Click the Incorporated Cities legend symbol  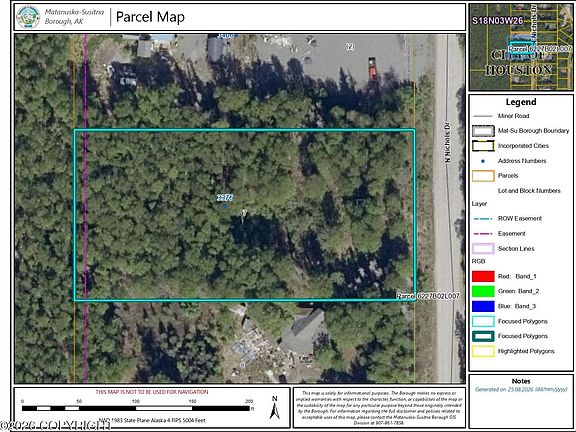tap(483, 146)
